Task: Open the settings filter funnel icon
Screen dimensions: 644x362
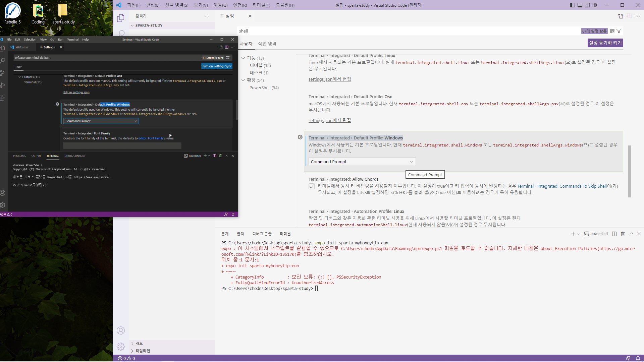Action: click(619, 31)
